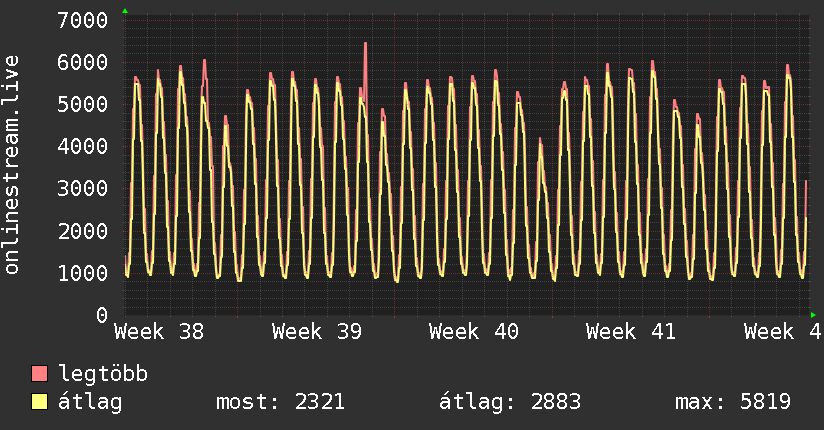This screenshot has width=824, height=430.
Task: Click the green arrow atop the y-axis
Action: [x=125, y=10]
